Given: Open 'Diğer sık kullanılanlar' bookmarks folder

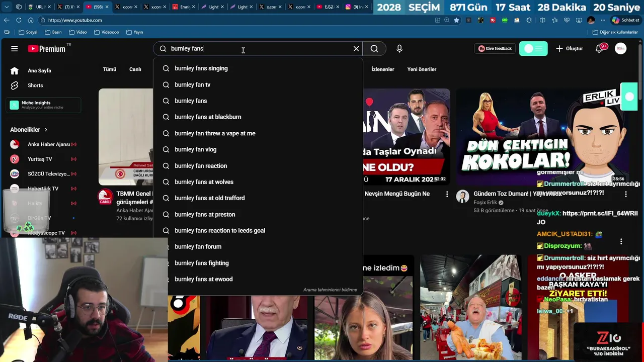Looking at the screenshot, I should 615,32.
